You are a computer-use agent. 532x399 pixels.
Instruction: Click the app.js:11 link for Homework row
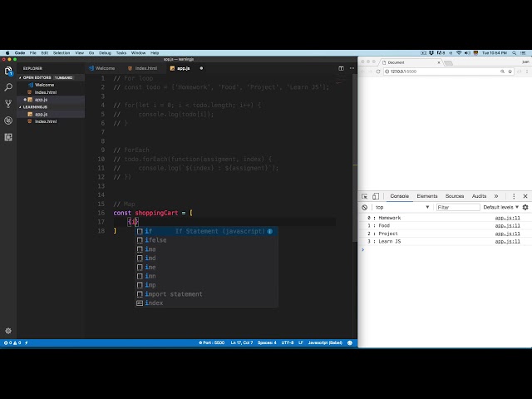pos(507,218)
